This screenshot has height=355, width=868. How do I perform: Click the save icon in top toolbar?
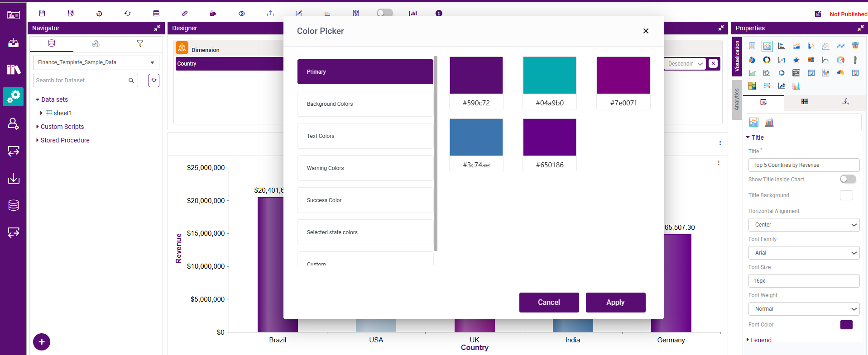[42, 14]
